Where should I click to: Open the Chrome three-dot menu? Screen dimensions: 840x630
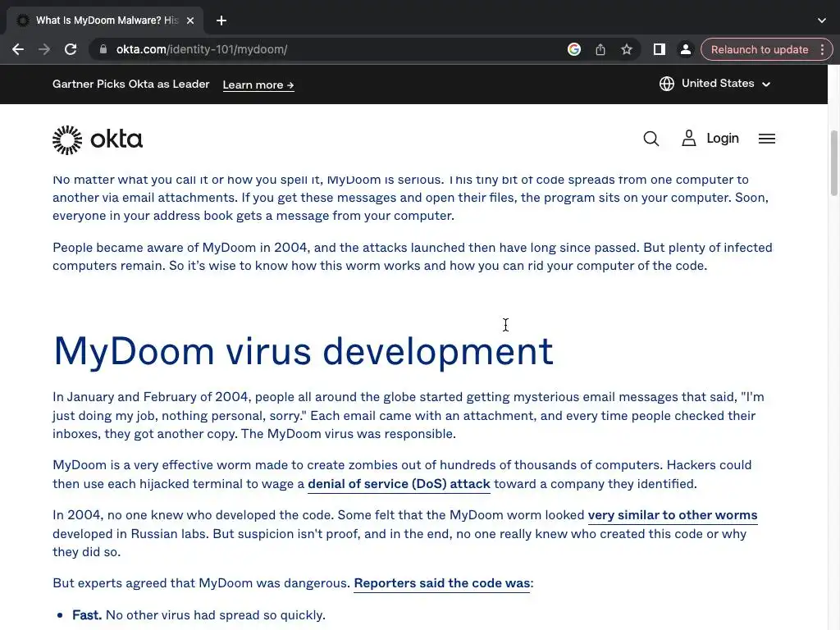pos(822,49)
